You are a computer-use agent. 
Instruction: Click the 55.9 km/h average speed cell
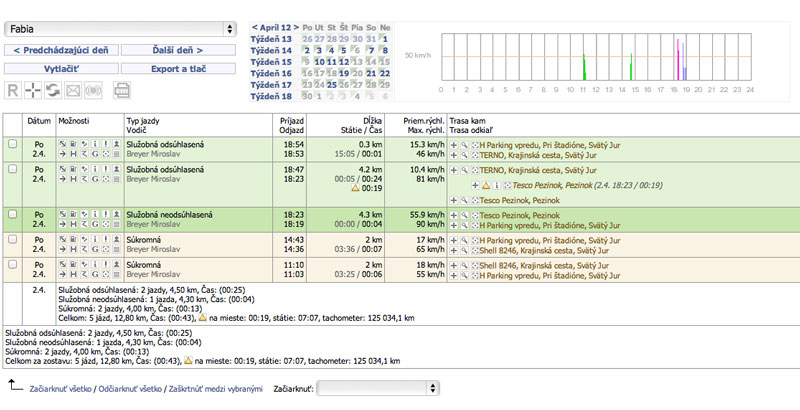427,215
